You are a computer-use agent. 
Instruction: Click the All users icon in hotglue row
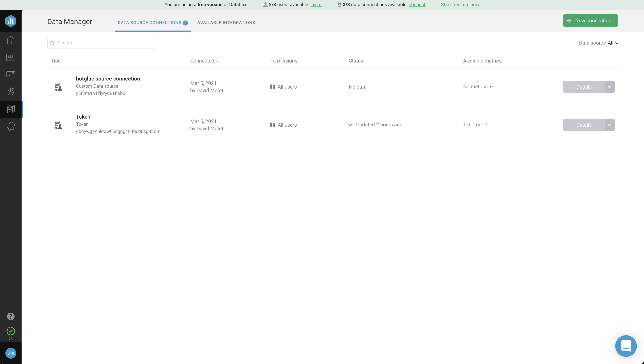[272, 87]
